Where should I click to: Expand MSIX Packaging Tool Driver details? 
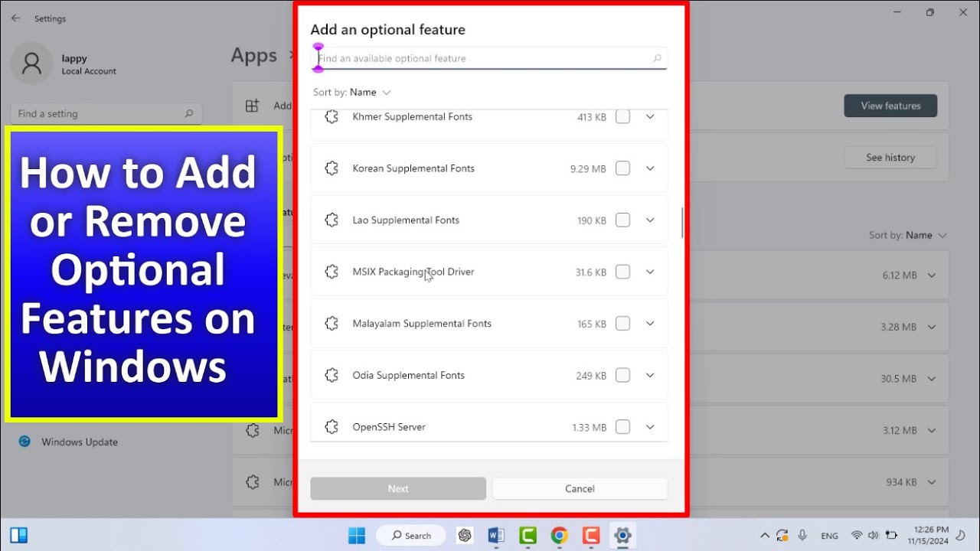[x=650, y=272]
